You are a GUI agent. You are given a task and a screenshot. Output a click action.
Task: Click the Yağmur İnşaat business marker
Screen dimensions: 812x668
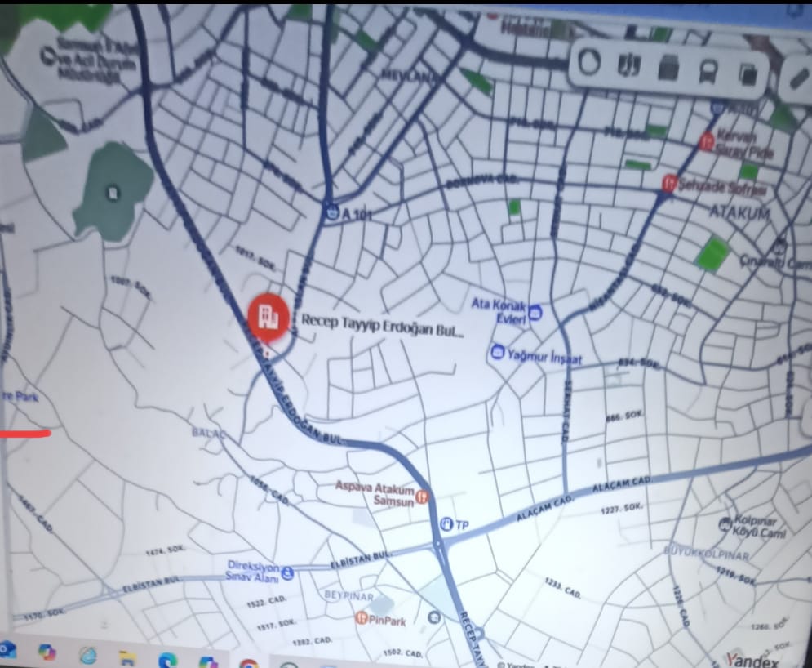coord(497,353)
